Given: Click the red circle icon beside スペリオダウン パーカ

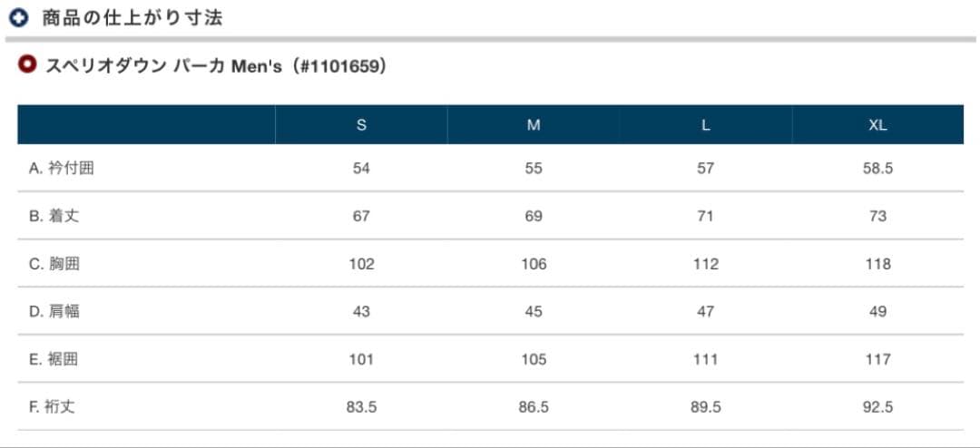Looking at the screenshot, I should click(27, 65).
